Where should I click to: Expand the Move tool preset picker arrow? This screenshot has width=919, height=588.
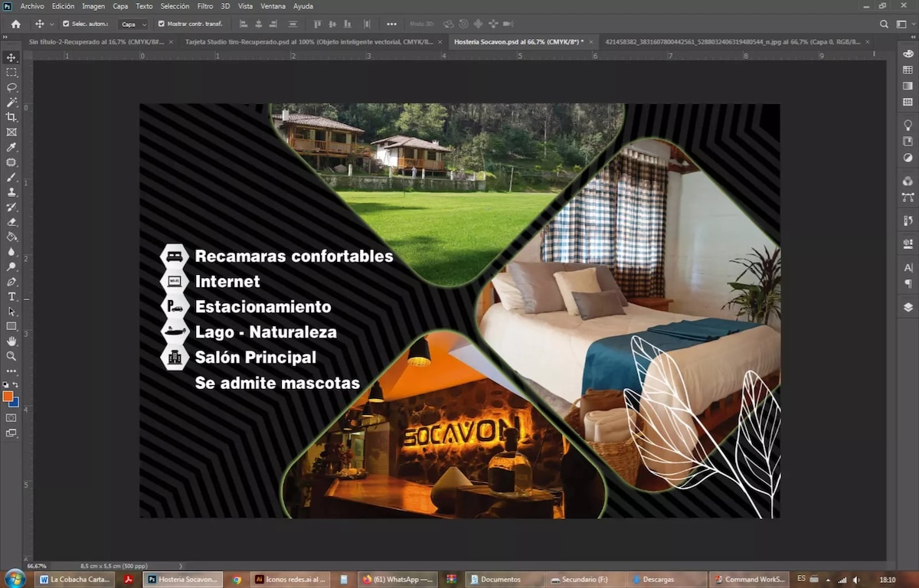click(51, 24)
